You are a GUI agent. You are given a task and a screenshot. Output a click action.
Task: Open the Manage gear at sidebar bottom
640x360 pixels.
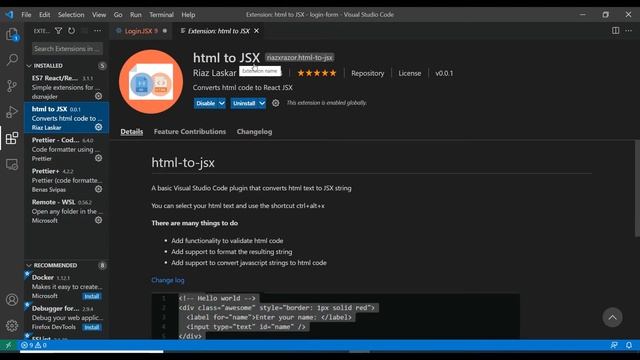[12, 325]
